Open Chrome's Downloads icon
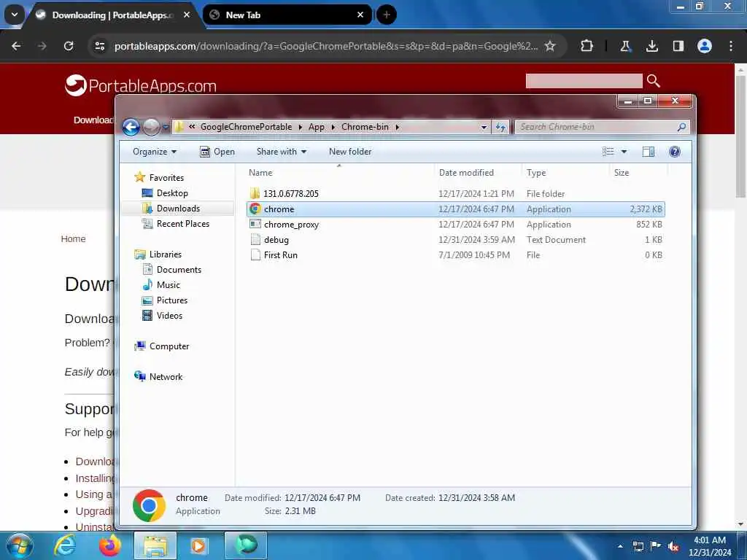747x560 pixels. pos(651,46)
